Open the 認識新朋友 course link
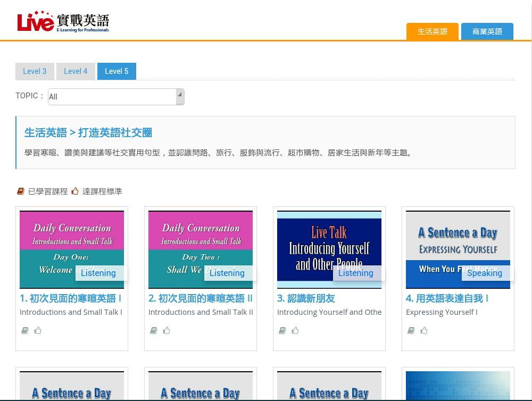The image size is (532, 401). (x=306, y=298)
